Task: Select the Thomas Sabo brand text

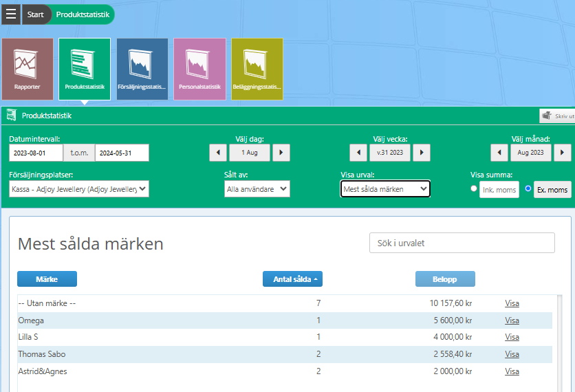Action: pos(42,354)
